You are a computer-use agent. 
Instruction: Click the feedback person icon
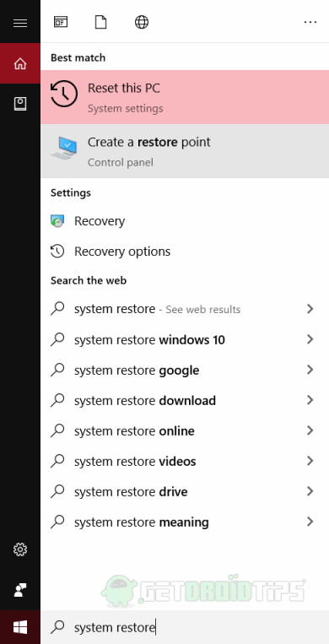20,590
